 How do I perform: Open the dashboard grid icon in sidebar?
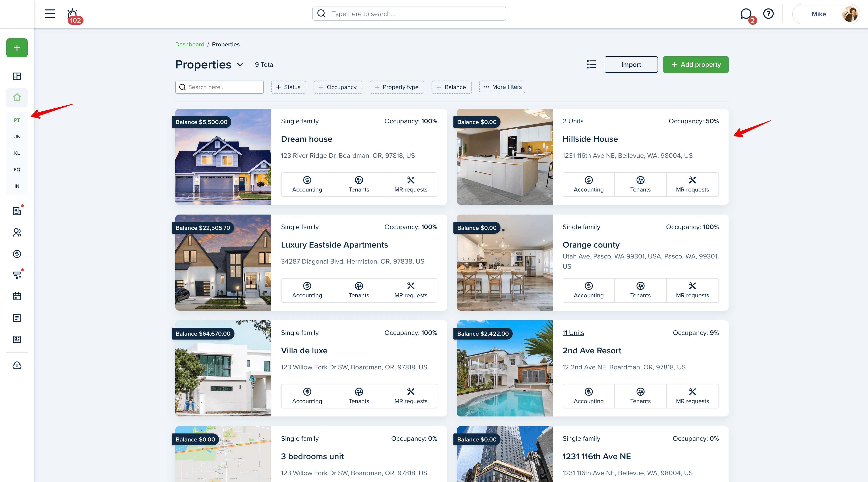point(17,76)
